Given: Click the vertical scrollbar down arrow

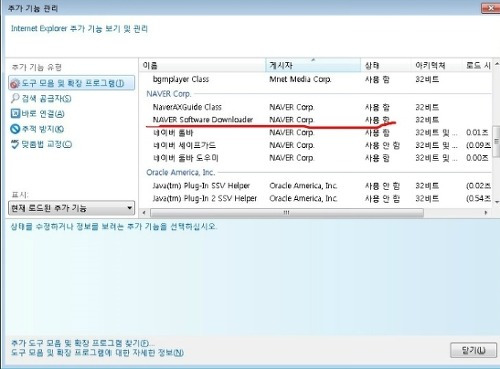Looking at the screenshot, I should point(497,202).
